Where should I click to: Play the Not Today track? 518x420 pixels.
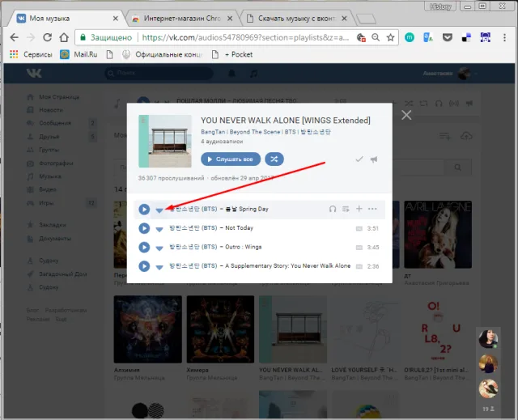click(x=144, y=228)
